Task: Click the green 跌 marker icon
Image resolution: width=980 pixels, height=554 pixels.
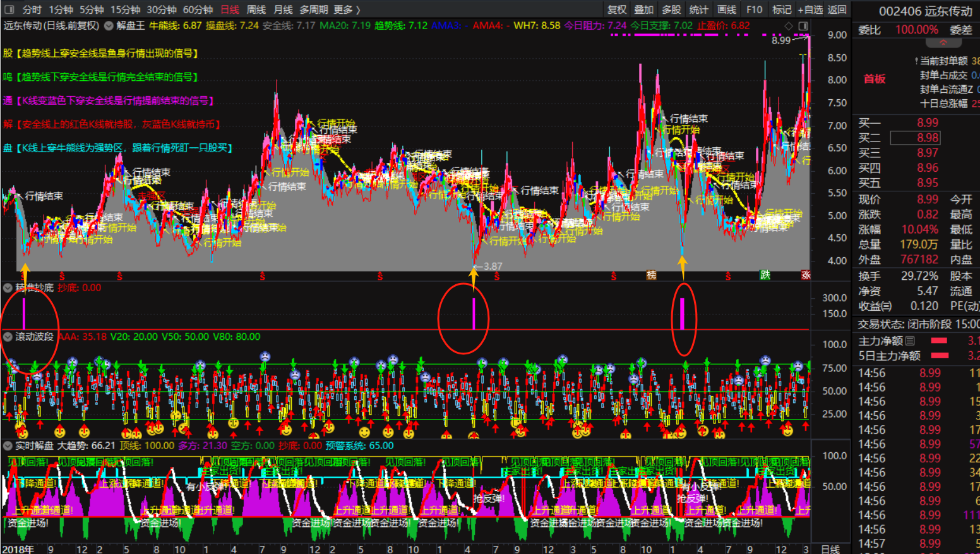Action: click(x=765, y=275)
